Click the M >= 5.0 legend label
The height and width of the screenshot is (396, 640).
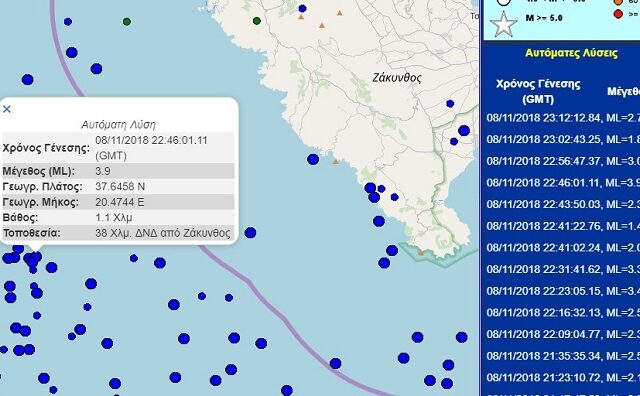[544, 18]
